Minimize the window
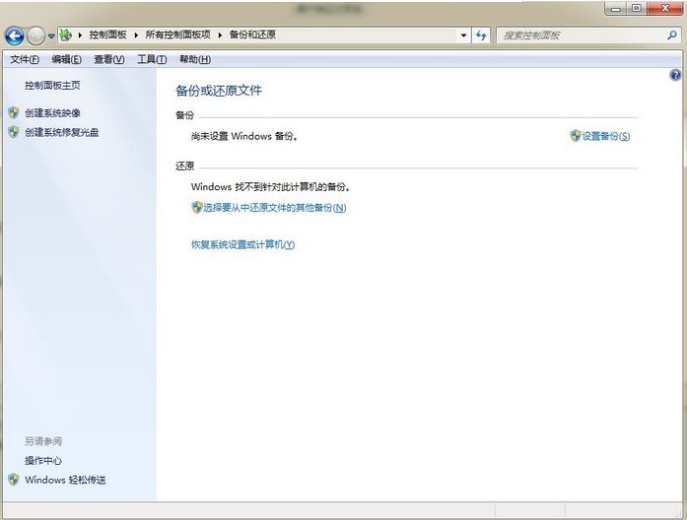 click(616, 8)
